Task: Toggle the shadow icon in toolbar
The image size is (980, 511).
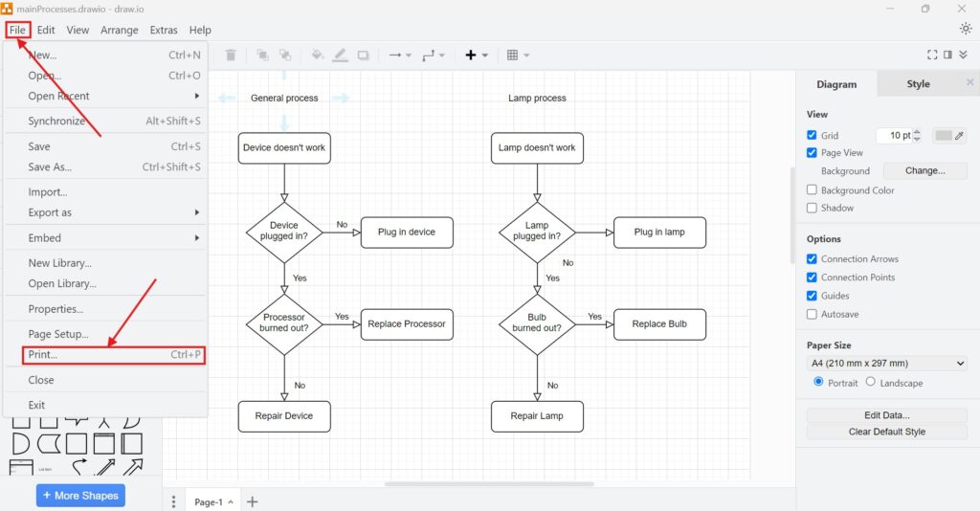Action: [363, 56]
